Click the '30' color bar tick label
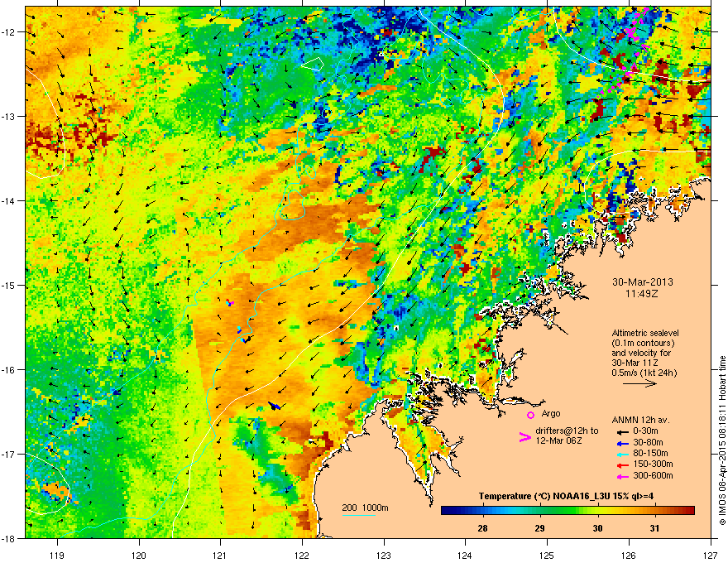This screenshot has width=728, height=563. tap(597, 528)
